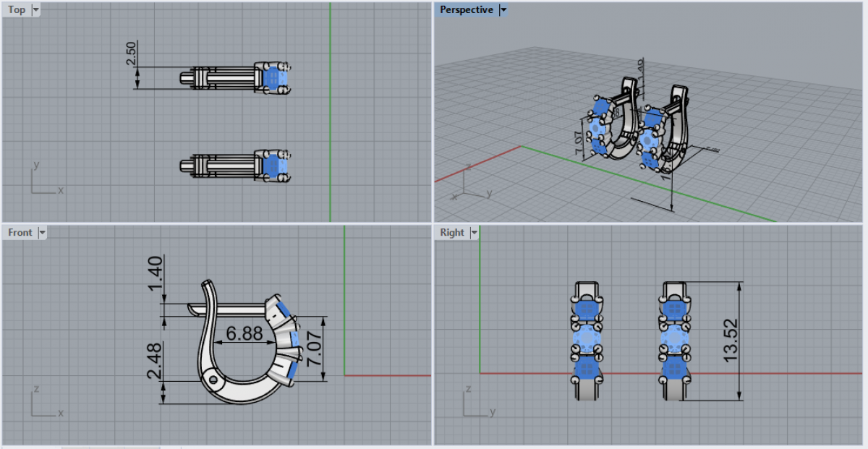The height and width of the screenshot is (449, 868).
Task: Select the Perspective viewport title
Action: tap(467, 10)
